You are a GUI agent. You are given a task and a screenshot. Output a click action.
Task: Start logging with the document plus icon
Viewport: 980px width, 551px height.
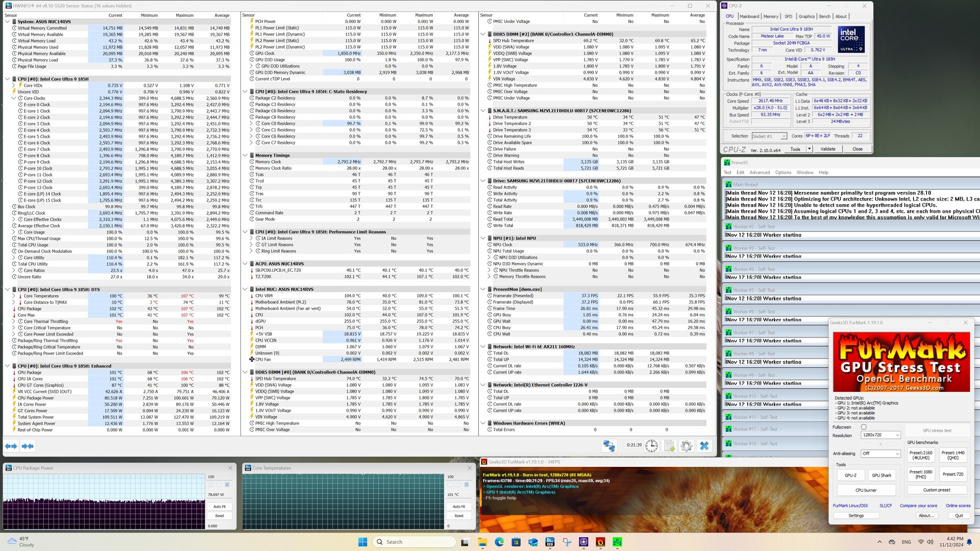[x=670, y=445]
